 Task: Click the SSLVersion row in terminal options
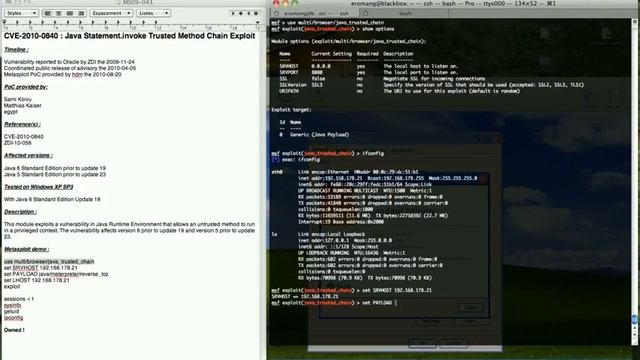point(432,85)
